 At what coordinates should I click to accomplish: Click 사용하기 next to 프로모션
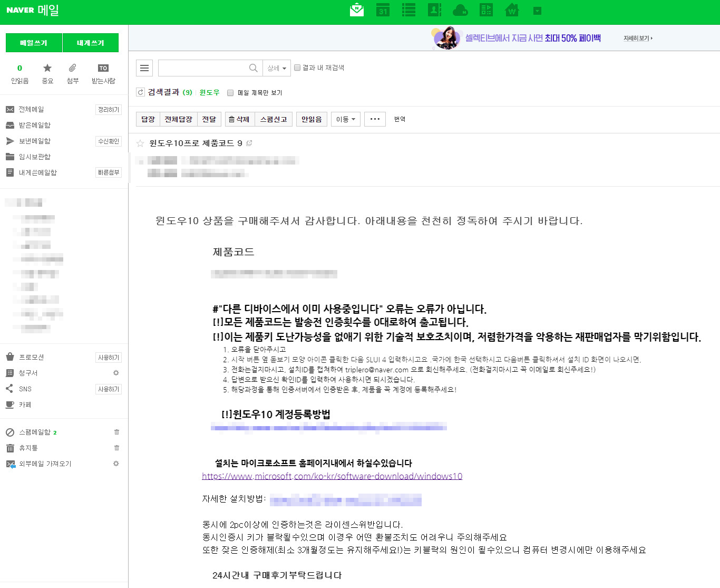pyautogui.click(x=109, y=358)
